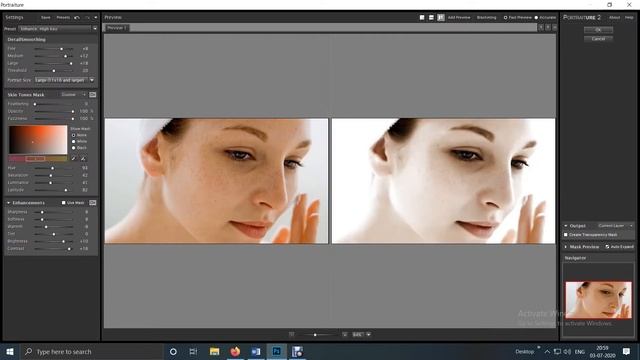The height and width of the screenshot is (360, 640).
Task: Toggle the Auto Expand checkbox
Action: click(607, 247)
